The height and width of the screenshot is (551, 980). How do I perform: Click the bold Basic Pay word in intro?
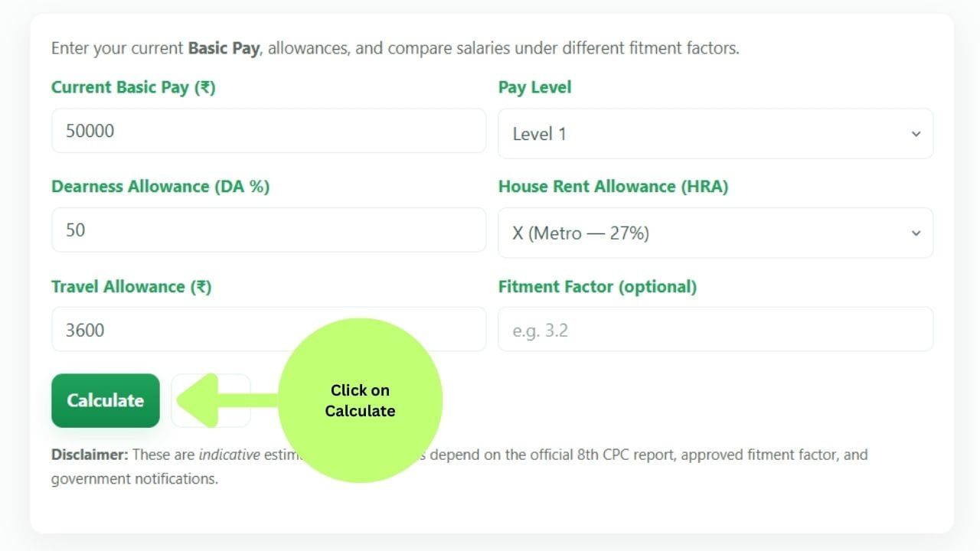(224, 48)
